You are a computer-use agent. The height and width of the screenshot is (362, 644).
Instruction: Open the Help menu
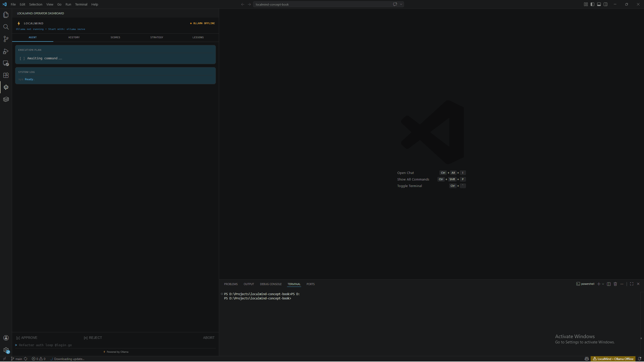pyautogui.click(x=95, y=4)
